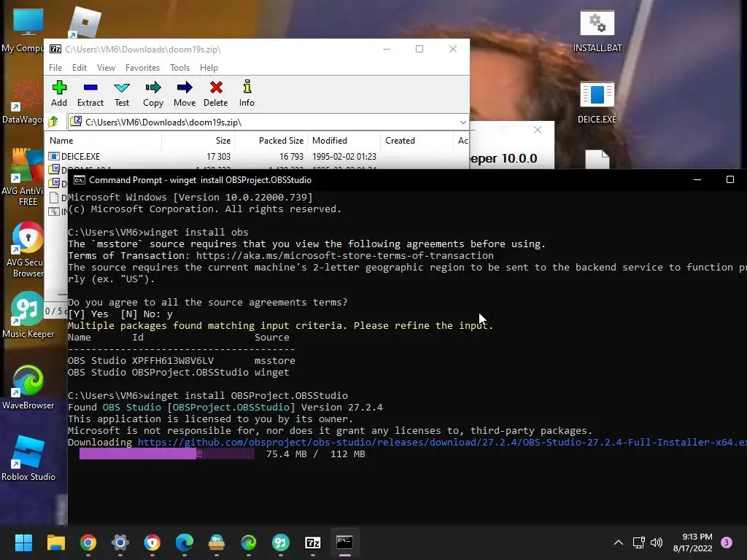This screenshot has height=560, width=747.
Task: Click the 17 303 size cell
Action: click(218, 156)
